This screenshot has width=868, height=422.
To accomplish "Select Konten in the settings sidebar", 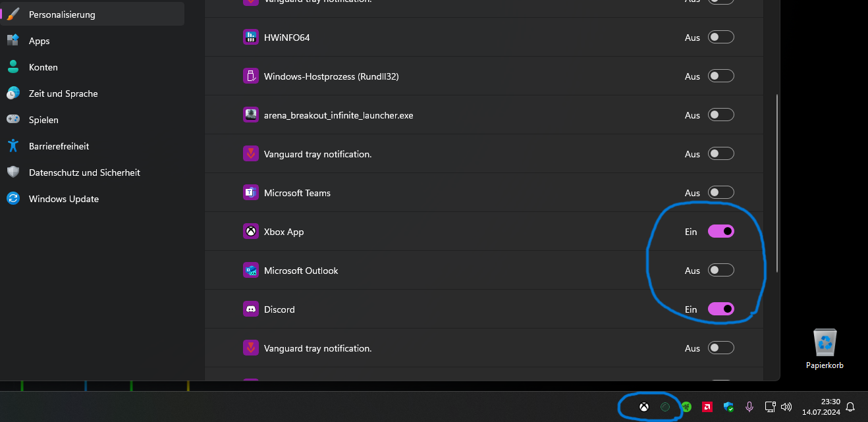I will (43, 66).
